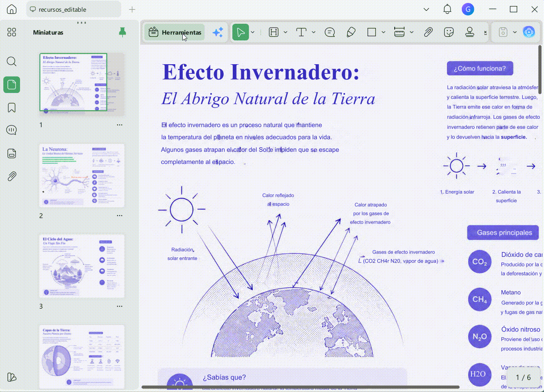This screenshot has height=392, width=544.
Task: Open more options for page 1 thumbnail
Action: (x=120, y=125)
